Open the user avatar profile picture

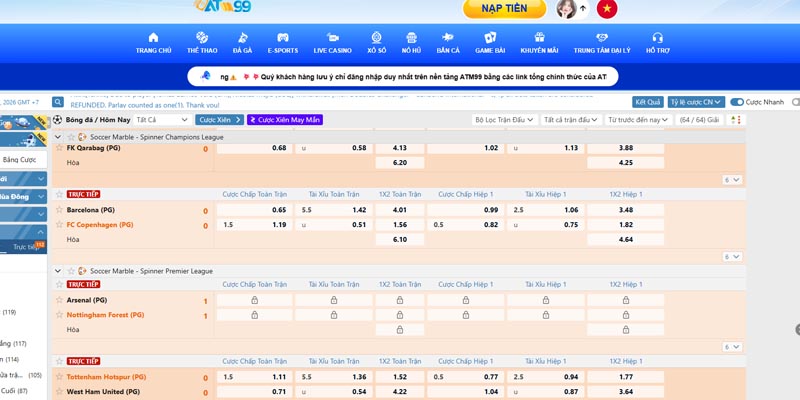[567, 9]
